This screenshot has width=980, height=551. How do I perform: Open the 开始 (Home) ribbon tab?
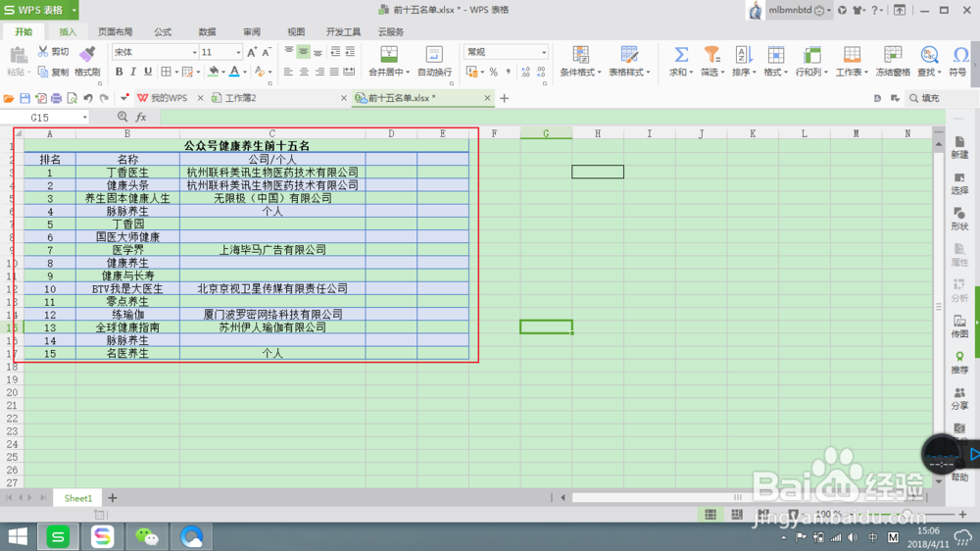click(x=24, y=32)
